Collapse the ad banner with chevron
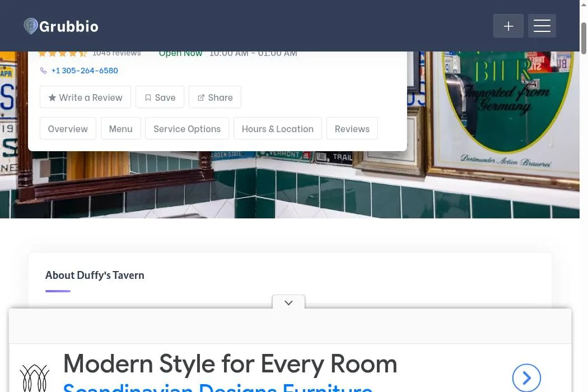Screen dimensions: 588x392 (x=288, y=302)
